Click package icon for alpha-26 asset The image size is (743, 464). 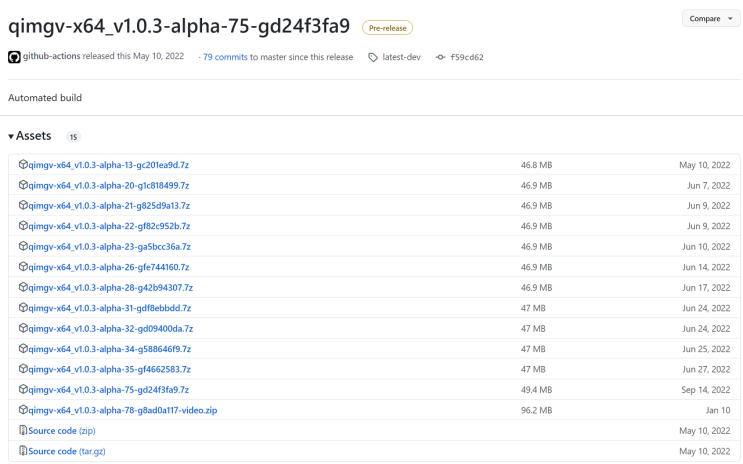(x=23, y=266)
